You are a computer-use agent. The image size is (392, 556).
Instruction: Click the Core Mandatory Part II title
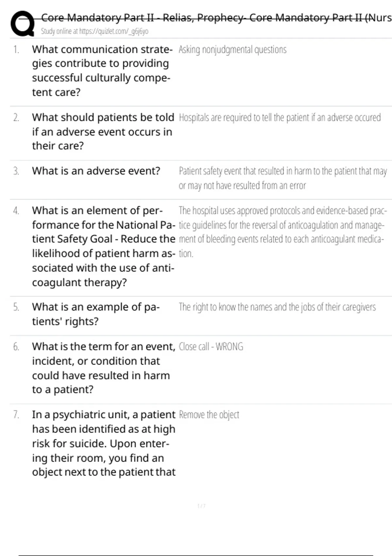tap(216, 17)
